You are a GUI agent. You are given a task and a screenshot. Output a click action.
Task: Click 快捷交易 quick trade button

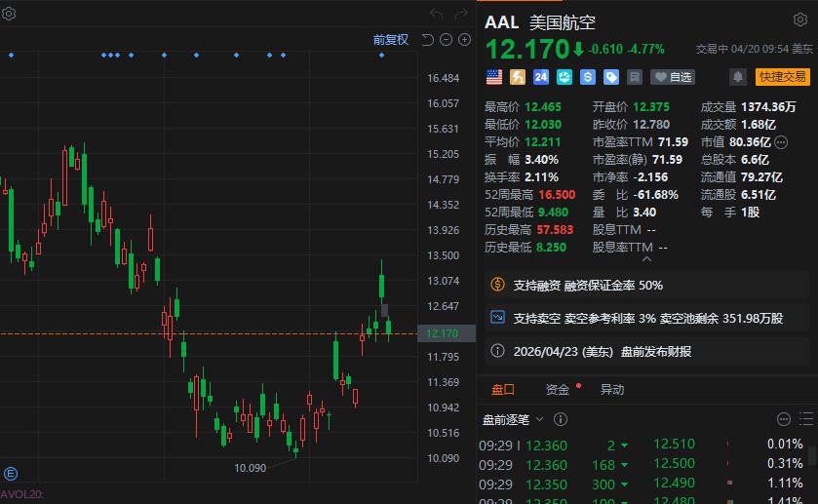[782, 77]
